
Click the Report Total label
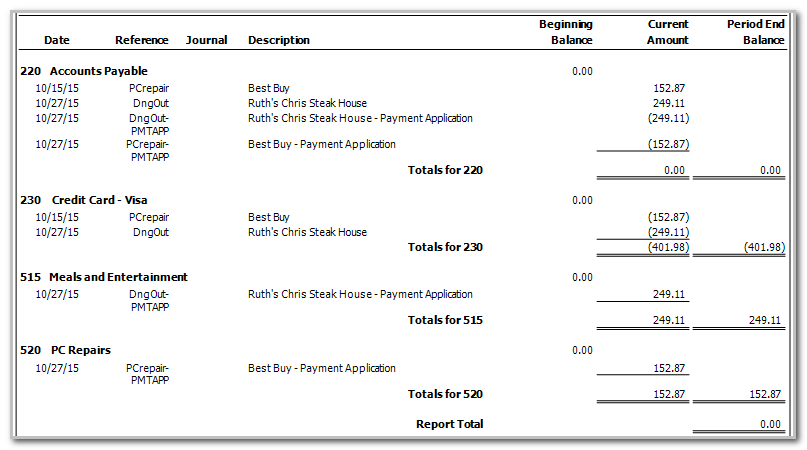tap(449, 424)
